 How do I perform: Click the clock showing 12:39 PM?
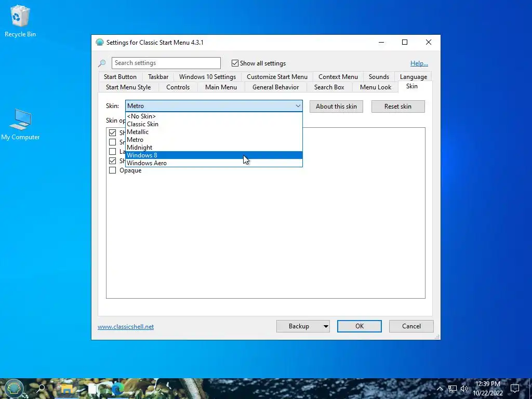point(487,384)
